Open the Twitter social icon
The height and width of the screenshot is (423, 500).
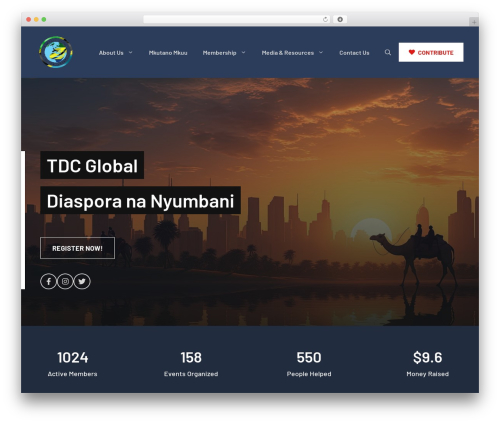82,281
